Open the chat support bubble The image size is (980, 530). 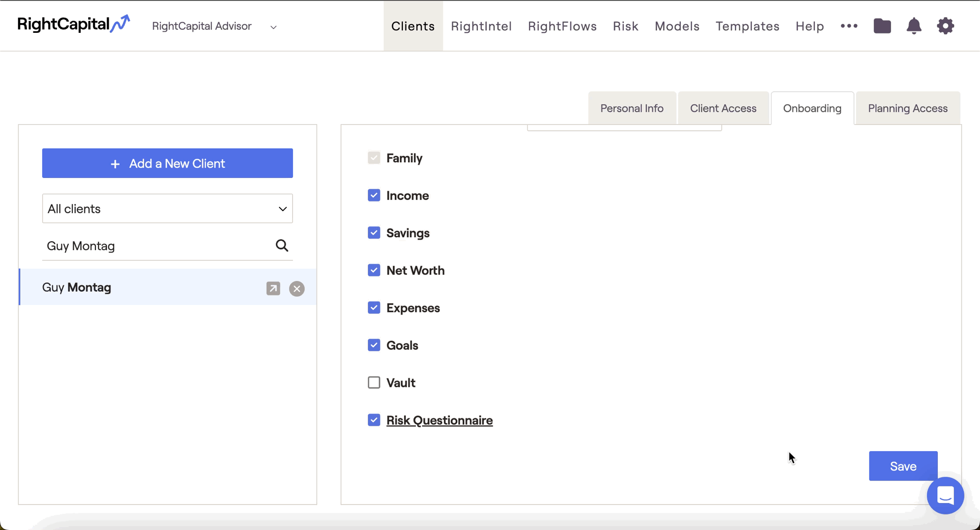[x=945, y=496]
